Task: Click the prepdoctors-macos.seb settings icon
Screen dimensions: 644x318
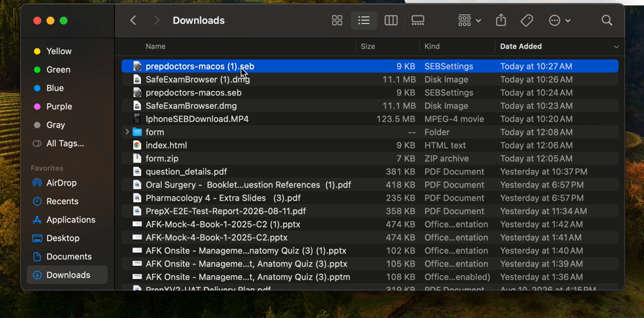Action: [137, 93]
